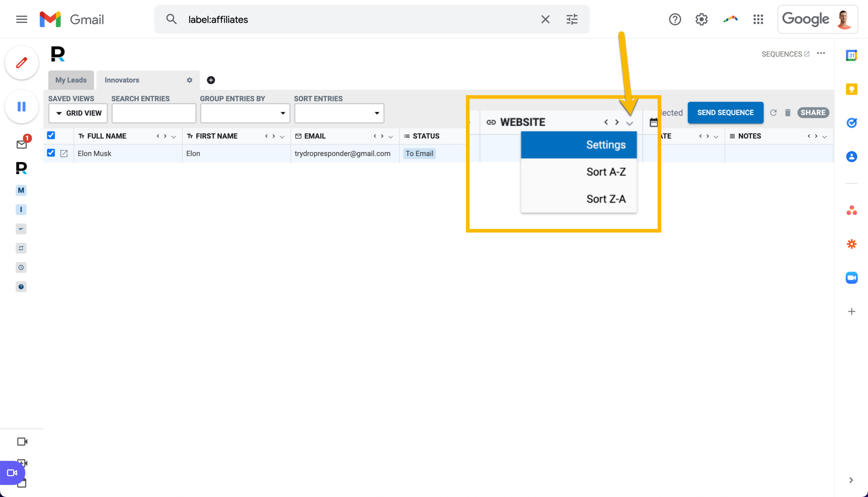Image resolution: width=868 pixels, height=497 pixels.
Task: Uncheck the Elon Musk row checkbox
Action: (51, 153)
